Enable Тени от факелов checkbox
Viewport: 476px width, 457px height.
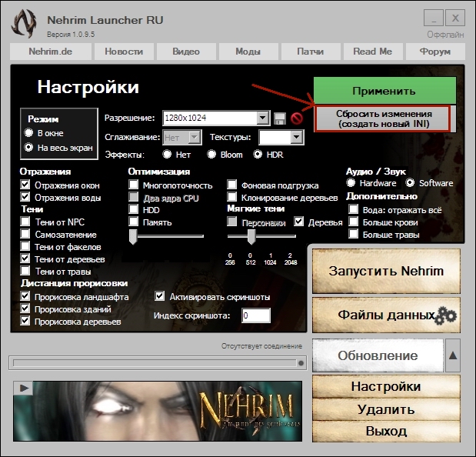pos(25,246)
